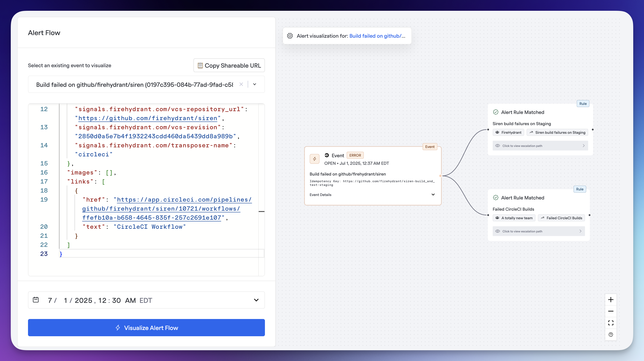This screenshot has width=644, height=361.
Task: View escalation path for Siren build rule
Action: [540, 146]
